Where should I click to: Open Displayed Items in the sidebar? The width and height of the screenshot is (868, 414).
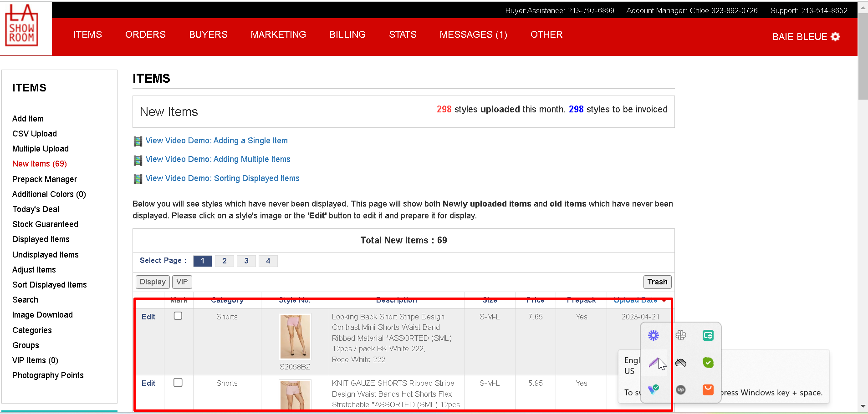[41, 239]
